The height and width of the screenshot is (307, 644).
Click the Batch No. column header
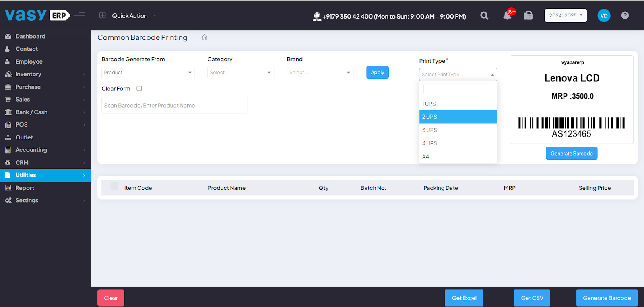coord(373,188)
